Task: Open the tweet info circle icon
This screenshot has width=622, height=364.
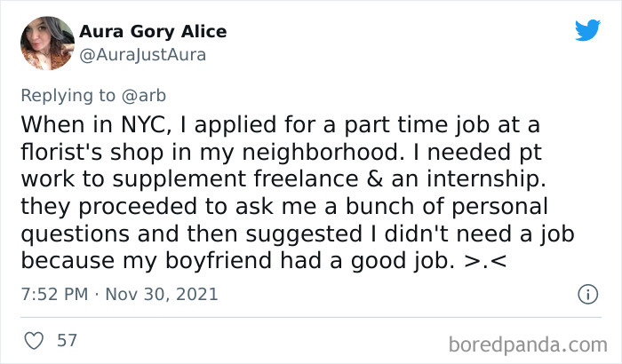Action: (x=587, y=294)
